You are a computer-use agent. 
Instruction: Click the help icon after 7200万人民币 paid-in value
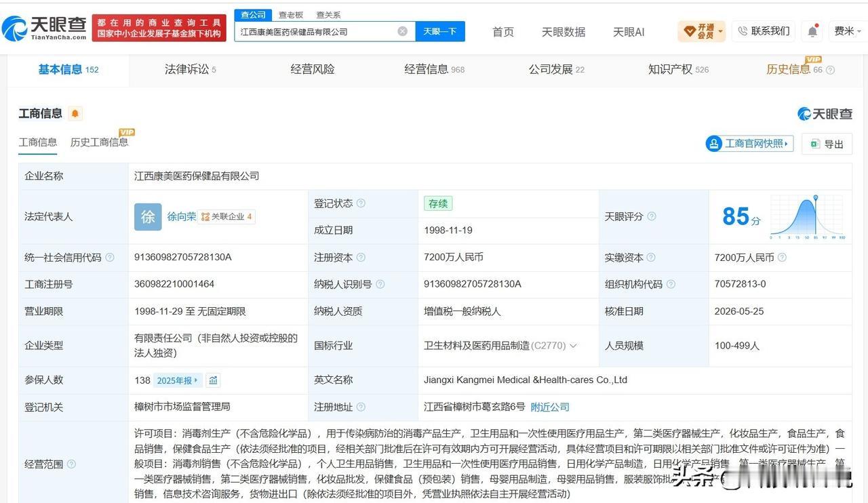(782, 258)
